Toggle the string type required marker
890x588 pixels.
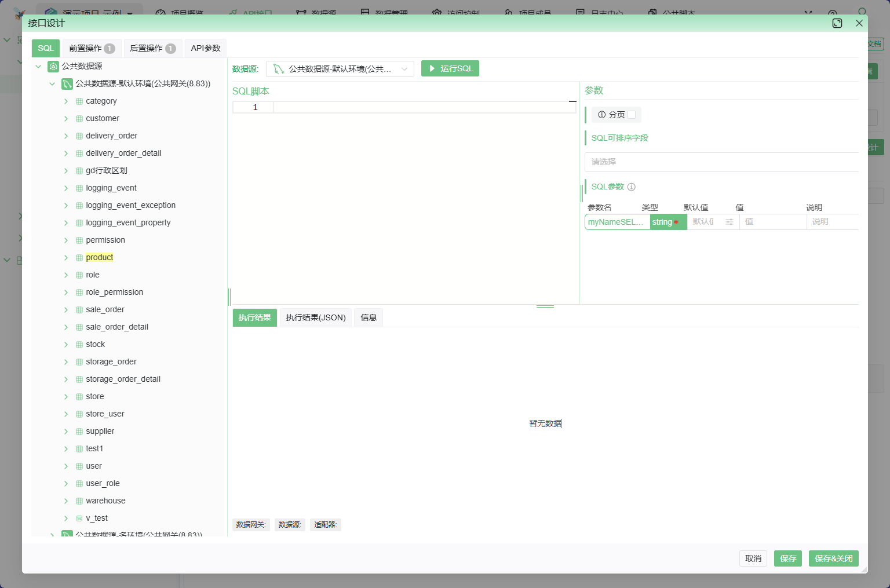(676, 222)
